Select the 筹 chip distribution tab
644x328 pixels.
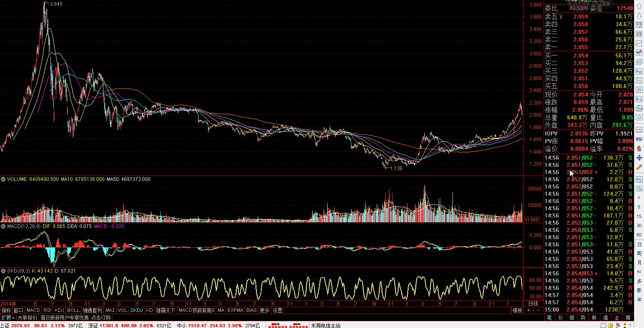coord(628,318)
